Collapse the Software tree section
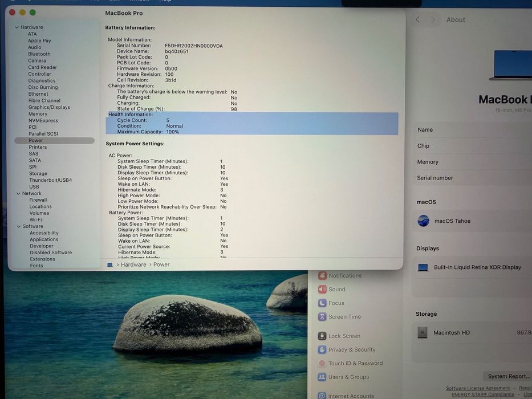Image resolution: width=532 pixels, height=399 pixels. pos(19,226)
